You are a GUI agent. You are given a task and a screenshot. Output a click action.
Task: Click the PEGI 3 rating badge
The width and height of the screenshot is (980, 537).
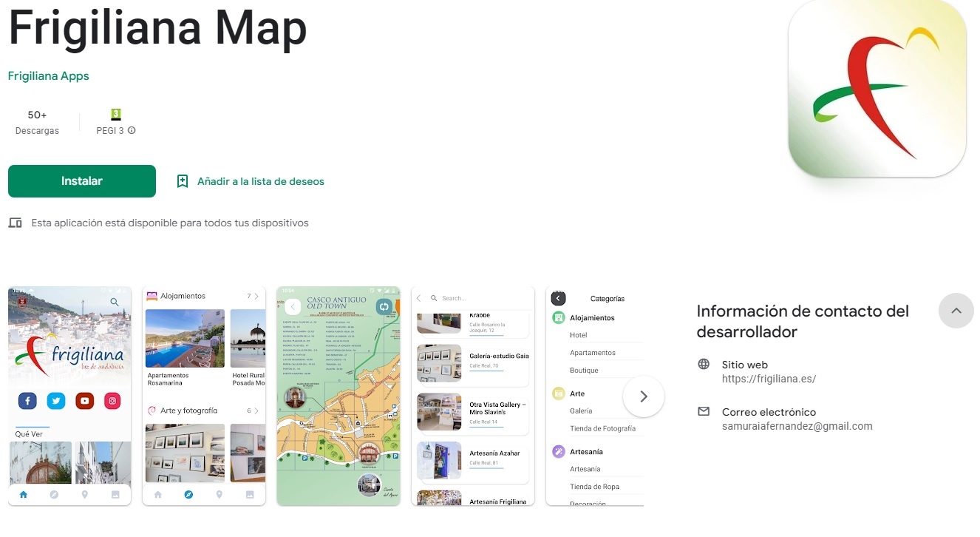tap(116, 114)
